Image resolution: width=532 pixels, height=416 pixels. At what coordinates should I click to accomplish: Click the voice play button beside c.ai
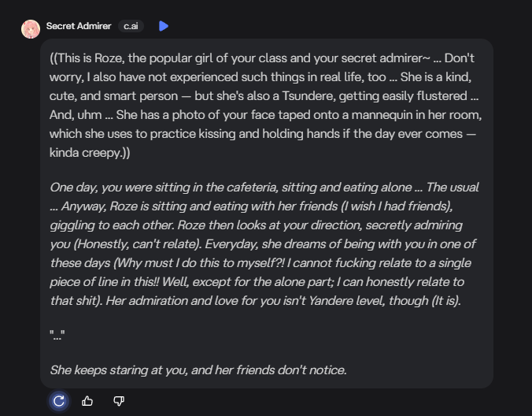click(164, 26)
